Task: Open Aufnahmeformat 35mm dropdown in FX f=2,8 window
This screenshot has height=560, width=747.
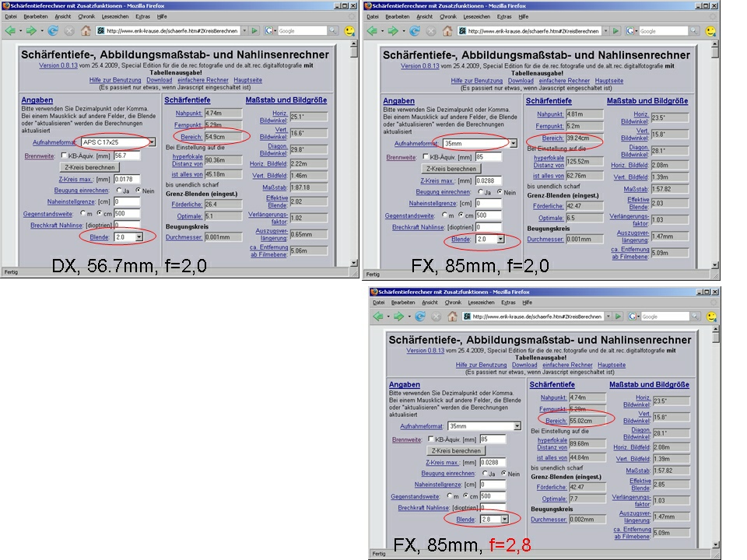Action: point(485,426)
